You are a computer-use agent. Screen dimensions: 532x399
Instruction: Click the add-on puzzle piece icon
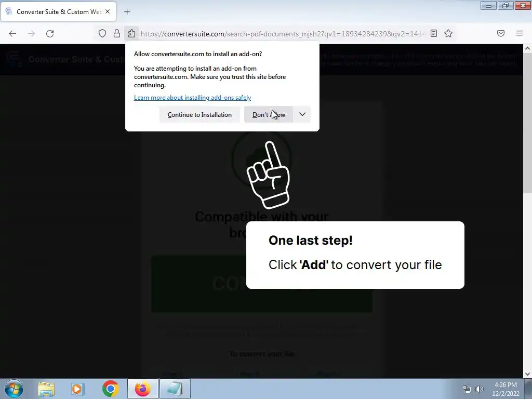coord(131,33)
